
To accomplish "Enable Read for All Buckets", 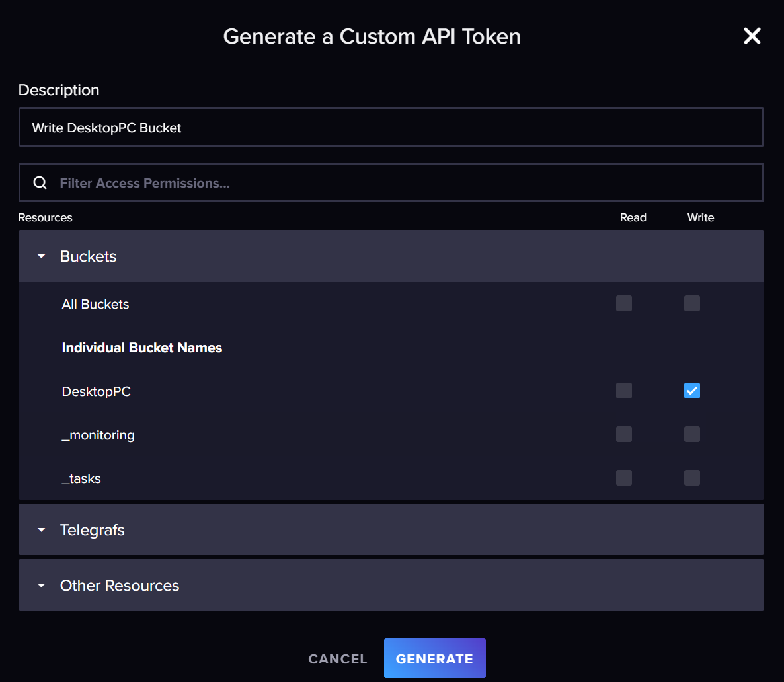I will (623, 303).
